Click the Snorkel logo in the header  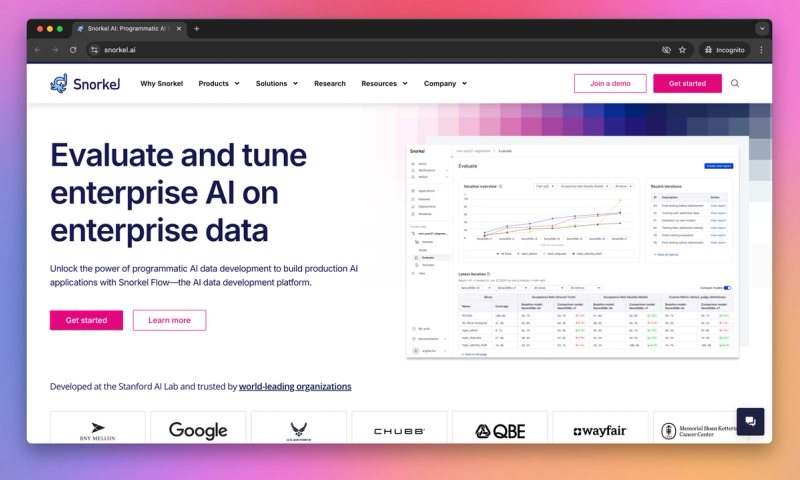click(x=85, y=84)
